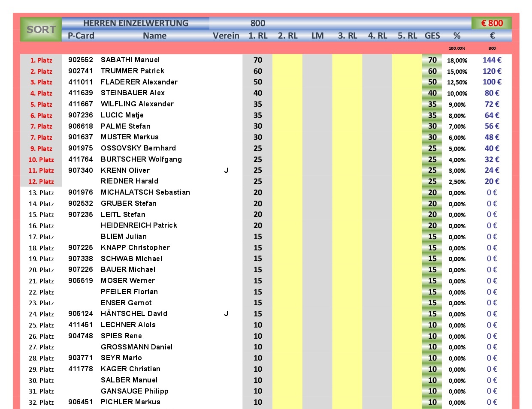Viewport: 532px width, 409px height.
Task: Click the 1. Platz rank cell
Action: tap(41, 60)
